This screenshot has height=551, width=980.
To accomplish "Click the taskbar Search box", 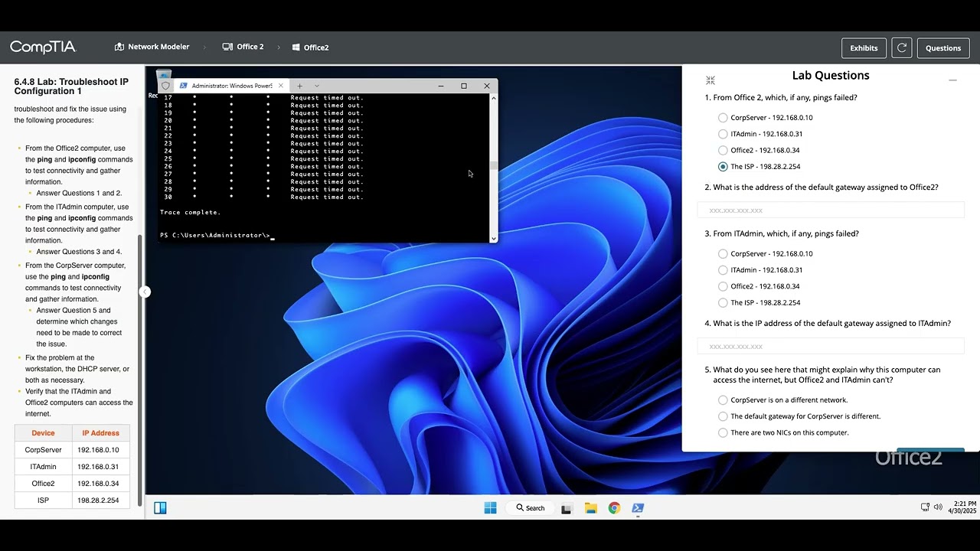I will [531, 507].
